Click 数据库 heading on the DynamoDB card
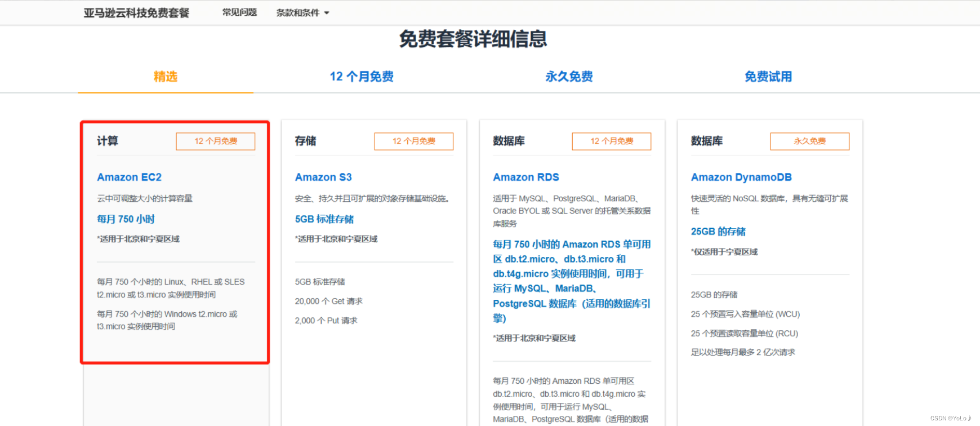 [707, 141]
